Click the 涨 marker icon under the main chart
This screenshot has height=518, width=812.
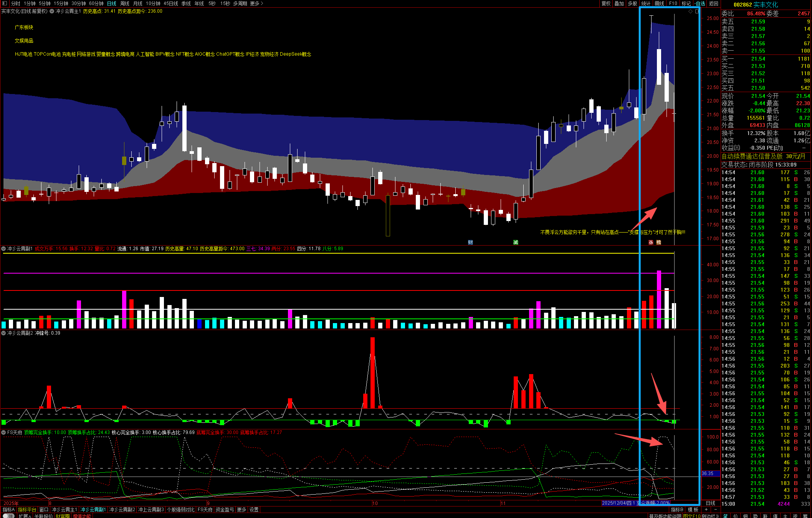point(651,243)
